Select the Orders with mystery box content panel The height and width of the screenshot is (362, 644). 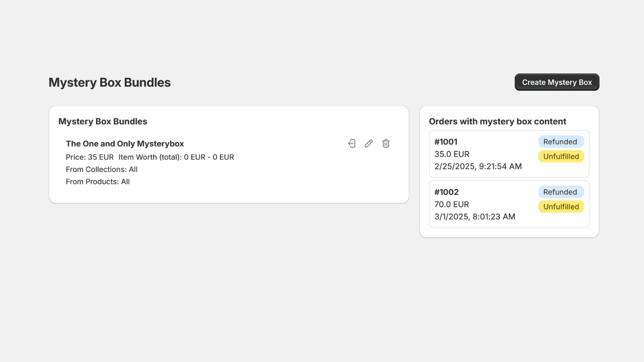click(x=497, y=121)
